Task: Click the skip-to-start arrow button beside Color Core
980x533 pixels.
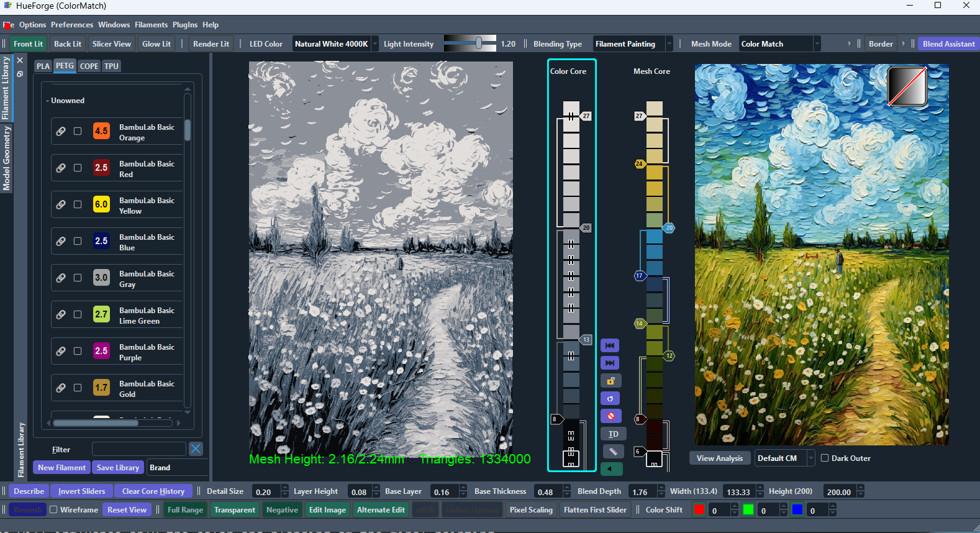Action: tap(610, 345)
